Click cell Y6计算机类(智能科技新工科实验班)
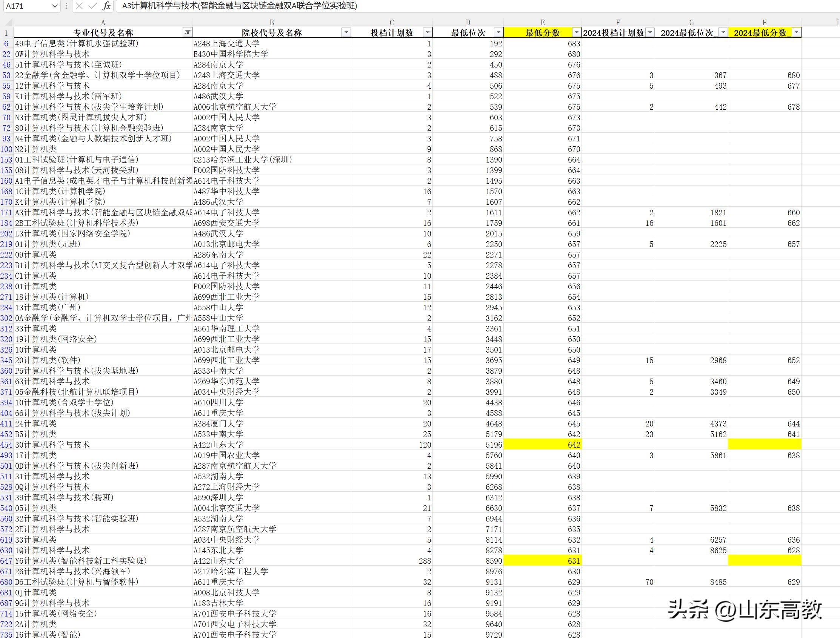The width and height of the screenshot is (840, 638). pos(103,561)
